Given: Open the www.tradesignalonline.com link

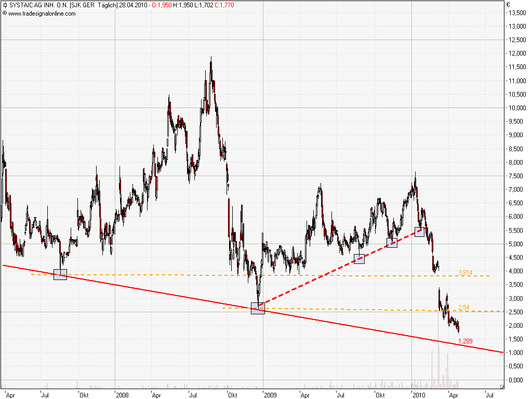Looking at the screenshot, I should click(42, 14).
